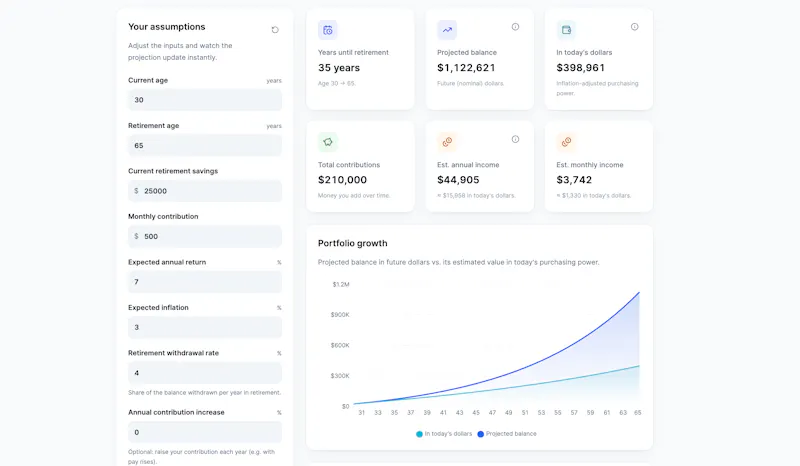800x466 pixels.
Task: Toggle the In today's dollars legend item
Action: point(444,434)
